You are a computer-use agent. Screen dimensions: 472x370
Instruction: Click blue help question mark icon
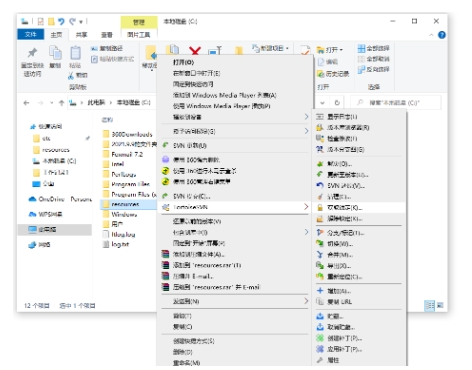click(442, 35)
